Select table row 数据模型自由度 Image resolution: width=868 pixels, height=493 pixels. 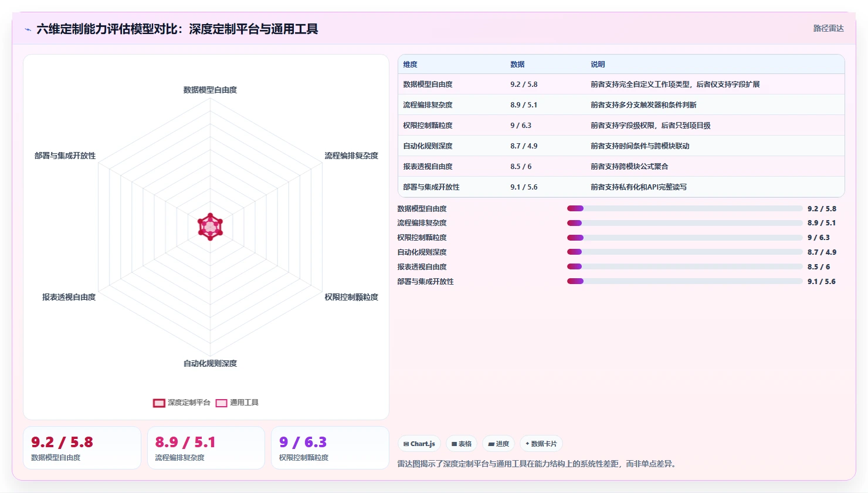[621, 85]
